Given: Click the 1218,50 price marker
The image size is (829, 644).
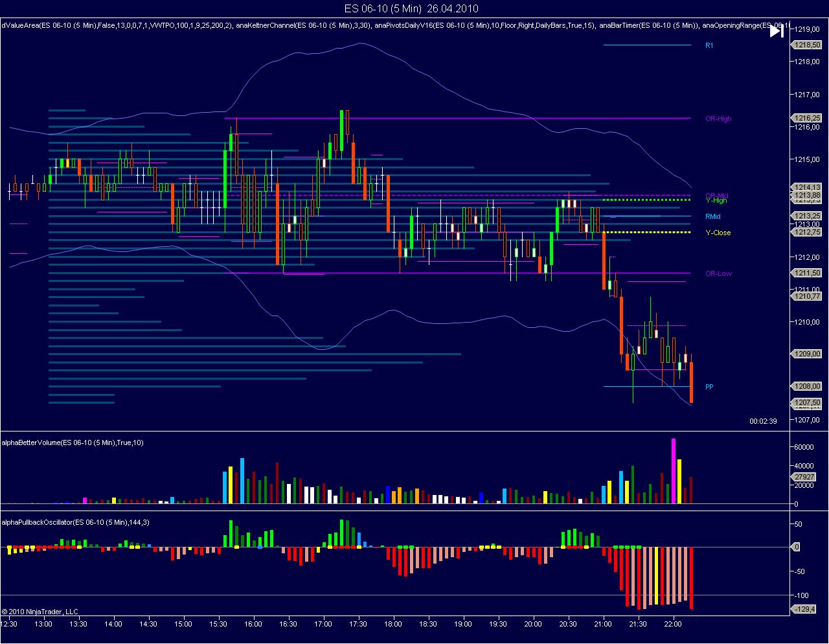Looking at the screenshot, I should click(808, 45).
